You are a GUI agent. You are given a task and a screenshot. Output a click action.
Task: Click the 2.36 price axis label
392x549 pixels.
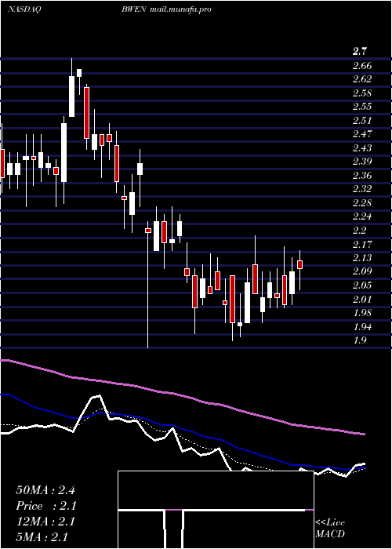click(x=362, y=175)
